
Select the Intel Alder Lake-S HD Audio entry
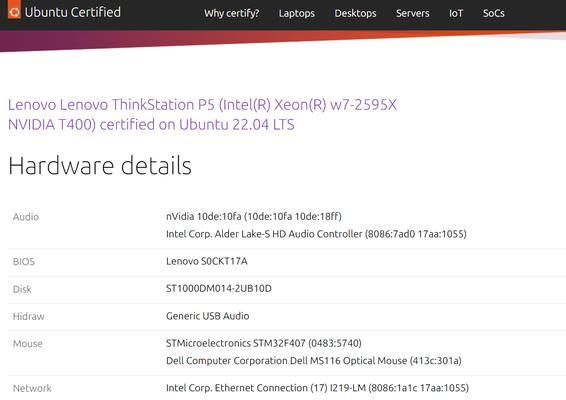[316, 234]
